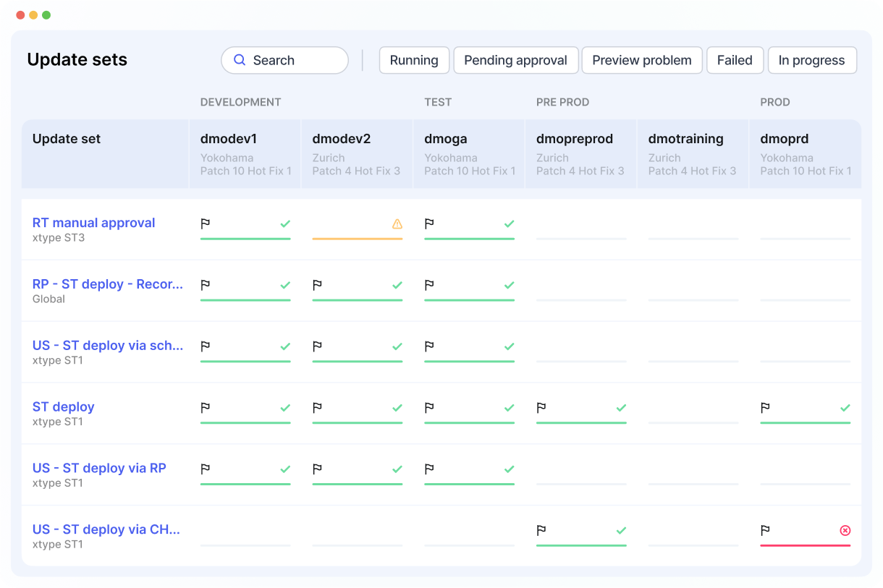Viewport: 883px width, 588px height.
Task: Click the dmodev2 column header
Action: [x=357, y=154]
